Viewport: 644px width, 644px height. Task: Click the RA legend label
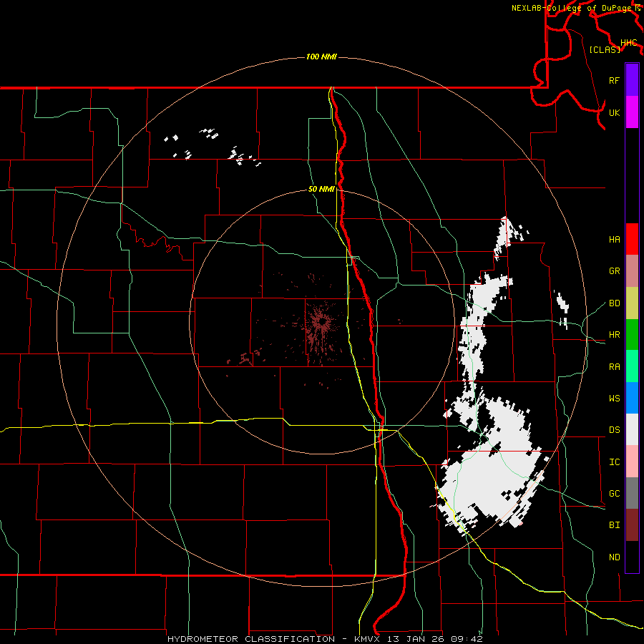615,367
